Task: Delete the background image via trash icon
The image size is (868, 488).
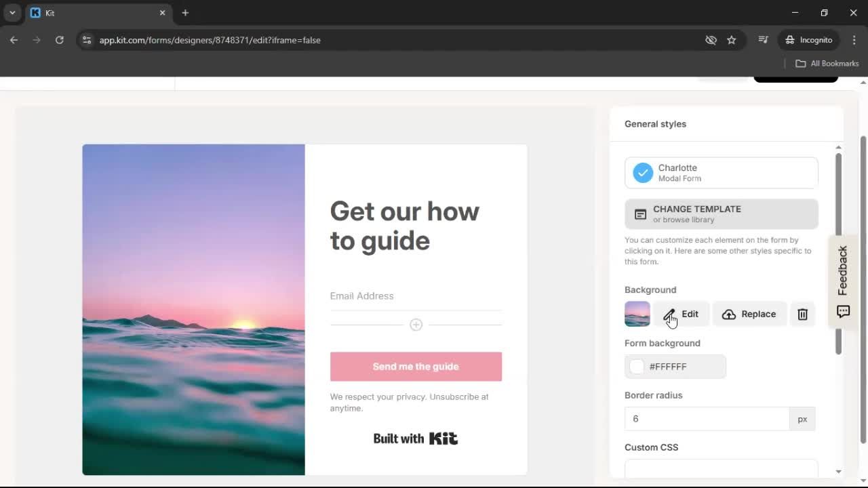Action: (802, 314)
